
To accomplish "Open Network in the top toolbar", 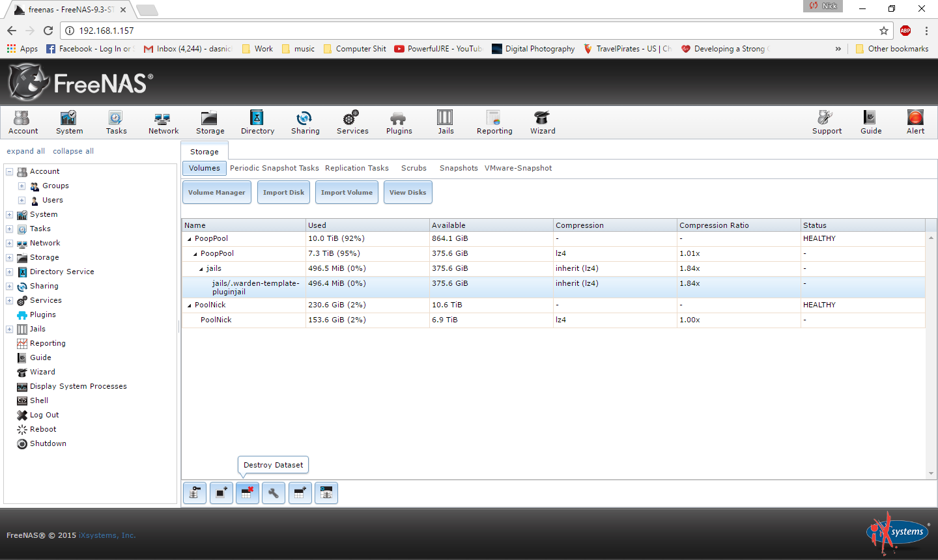I will point(163,122).
